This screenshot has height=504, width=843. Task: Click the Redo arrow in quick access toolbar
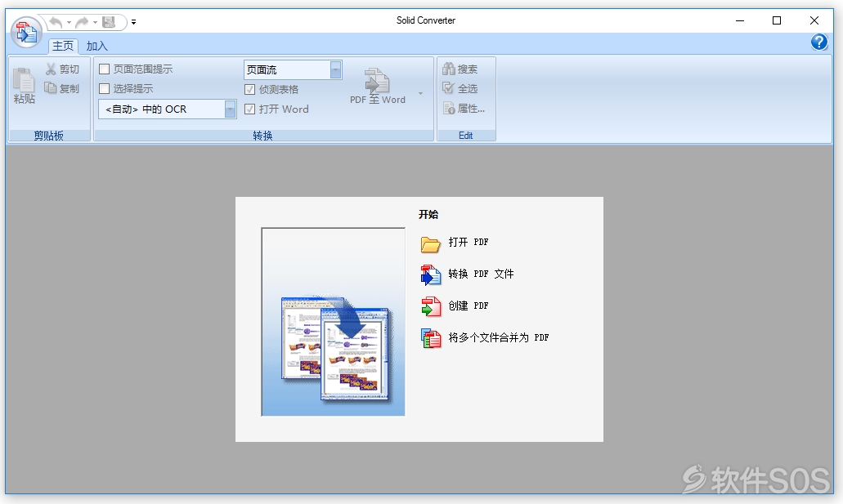click(82, 22)
